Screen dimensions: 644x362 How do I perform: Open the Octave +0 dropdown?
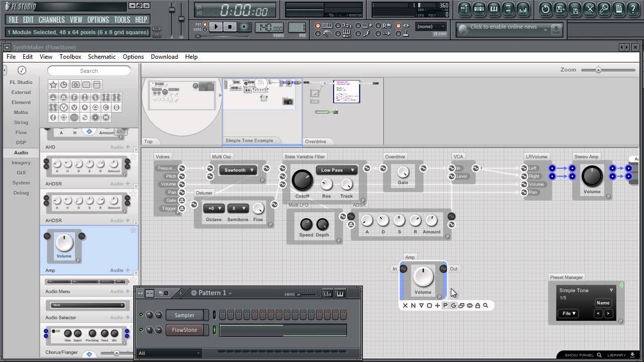click(214, 208)
